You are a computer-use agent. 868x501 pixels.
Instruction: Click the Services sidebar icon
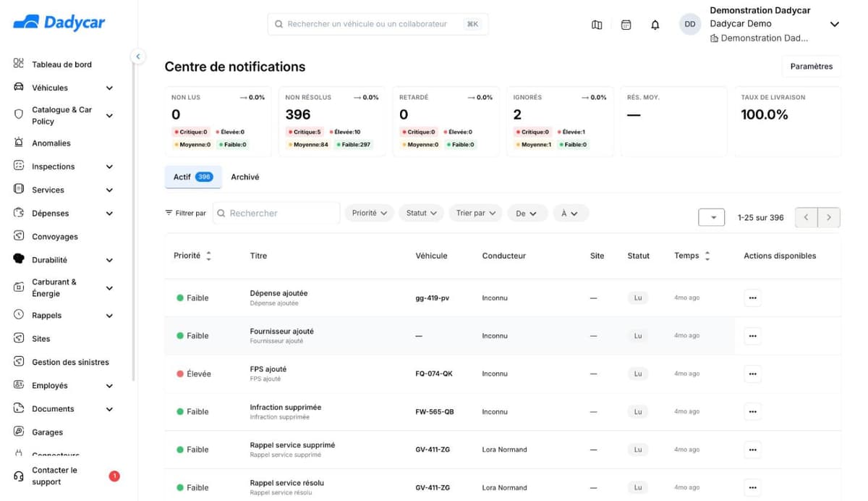click(19, 189)
